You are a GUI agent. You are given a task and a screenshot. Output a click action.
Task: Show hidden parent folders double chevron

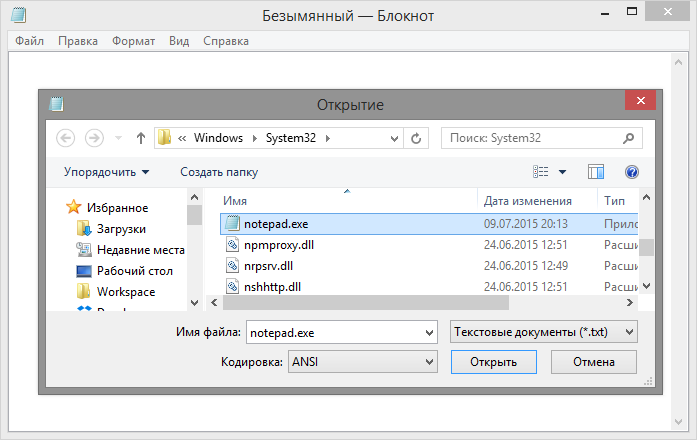[x=182, y=139]
